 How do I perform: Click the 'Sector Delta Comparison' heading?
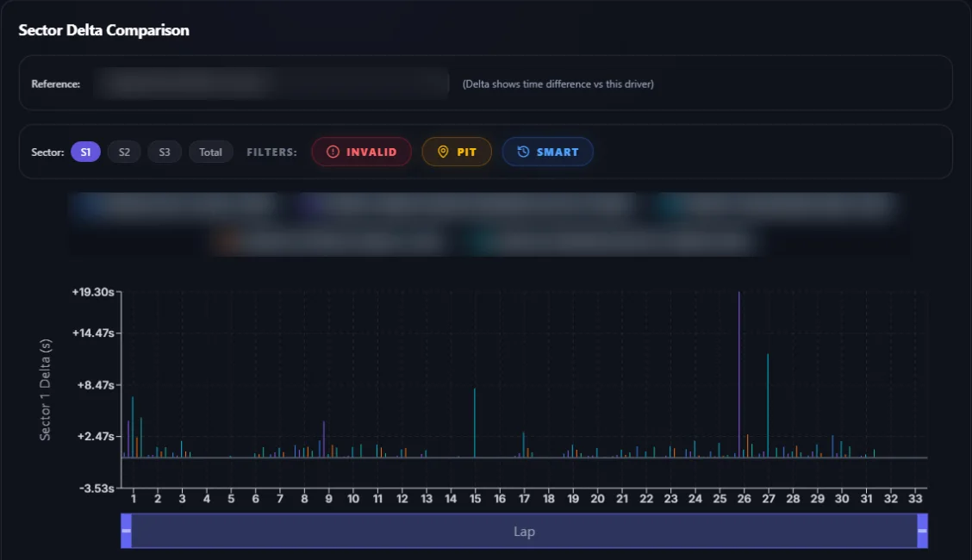click(x=103, y=30)
